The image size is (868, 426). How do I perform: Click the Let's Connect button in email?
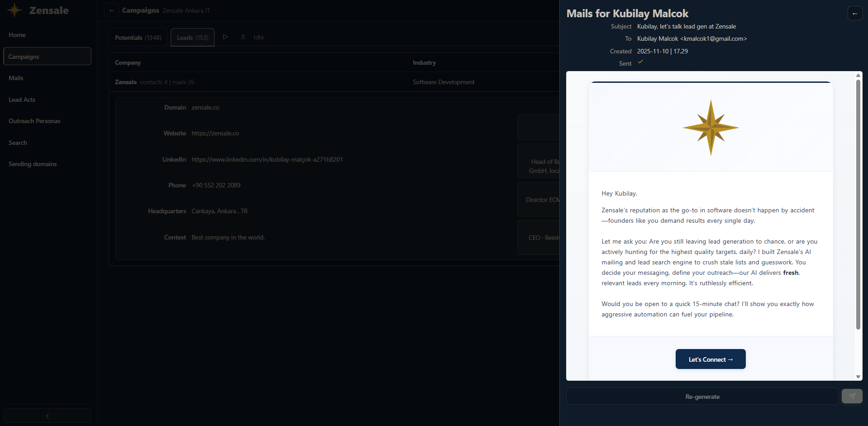(x=711, y=359)
